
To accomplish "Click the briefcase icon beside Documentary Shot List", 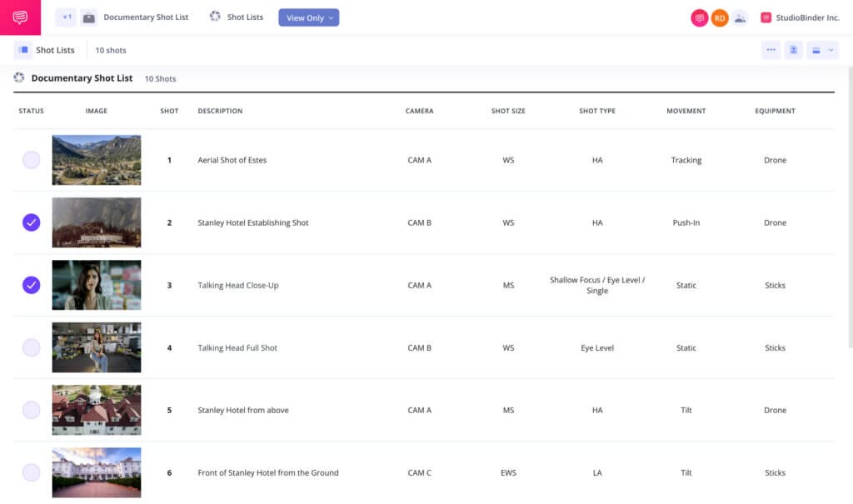I will click(x=90, y=17).
